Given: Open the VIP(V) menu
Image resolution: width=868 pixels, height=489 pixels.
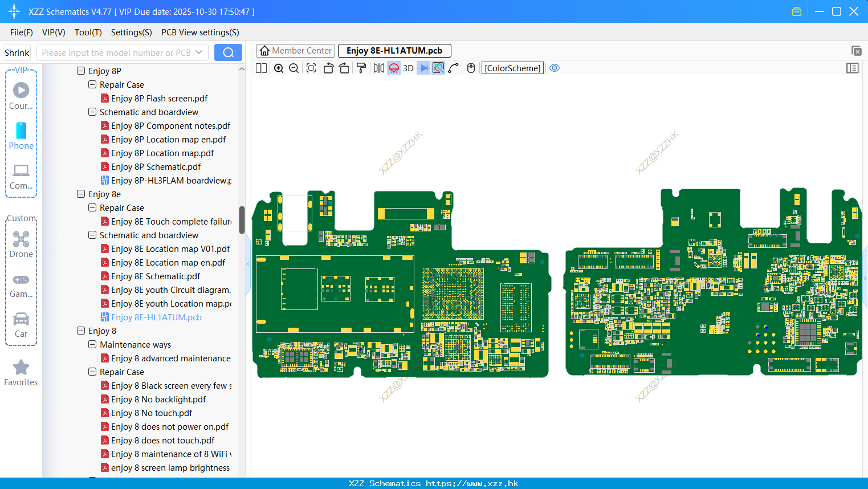Looking at the screenshot, I should point(54,32).
